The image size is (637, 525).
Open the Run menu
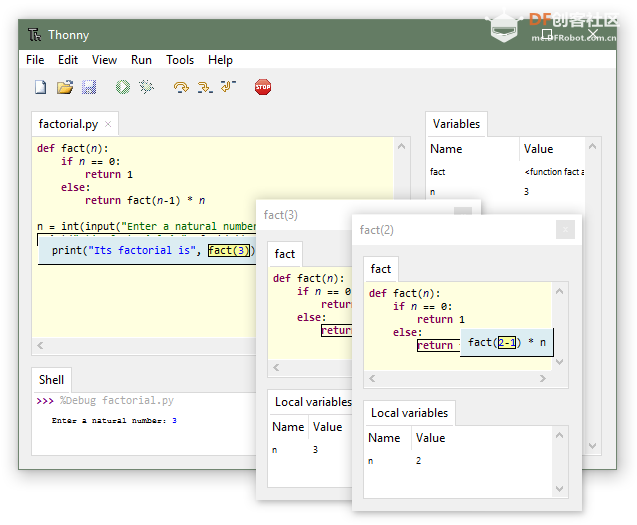141,60
